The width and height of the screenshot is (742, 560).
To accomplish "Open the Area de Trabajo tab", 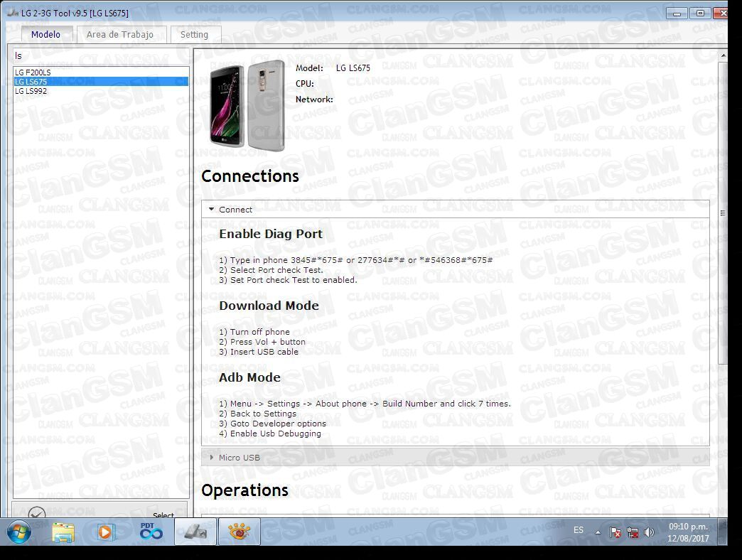I will (x=120, y=35).
